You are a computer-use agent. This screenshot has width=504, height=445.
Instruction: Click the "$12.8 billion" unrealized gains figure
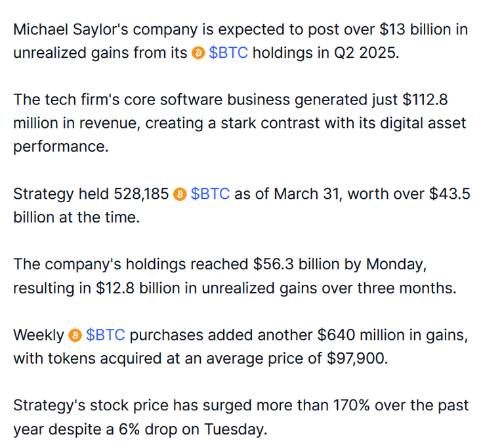138,288
